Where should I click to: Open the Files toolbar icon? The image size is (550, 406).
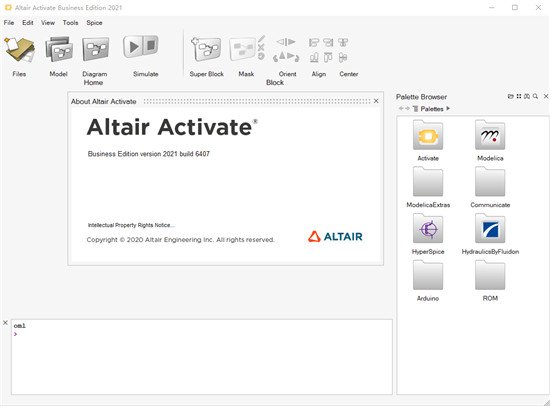click(19, 50)
